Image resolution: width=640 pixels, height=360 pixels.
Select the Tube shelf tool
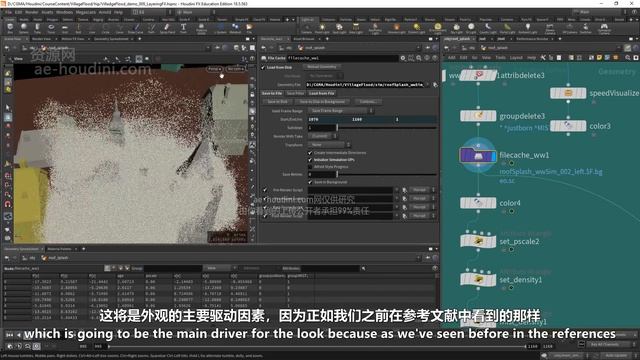pos(37,28)
